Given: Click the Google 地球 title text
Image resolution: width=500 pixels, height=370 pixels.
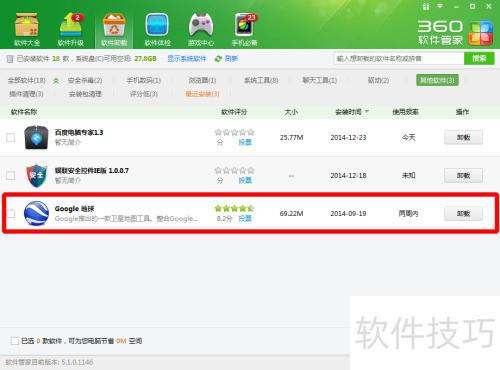Looking at the screenshot, I should pos(74,209).
